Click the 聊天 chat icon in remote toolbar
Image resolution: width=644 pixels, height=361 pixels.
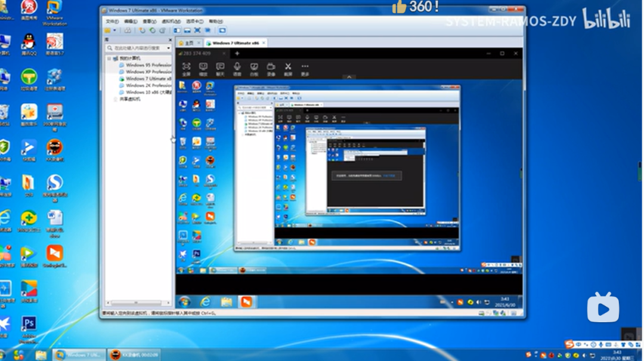point(220,69)
